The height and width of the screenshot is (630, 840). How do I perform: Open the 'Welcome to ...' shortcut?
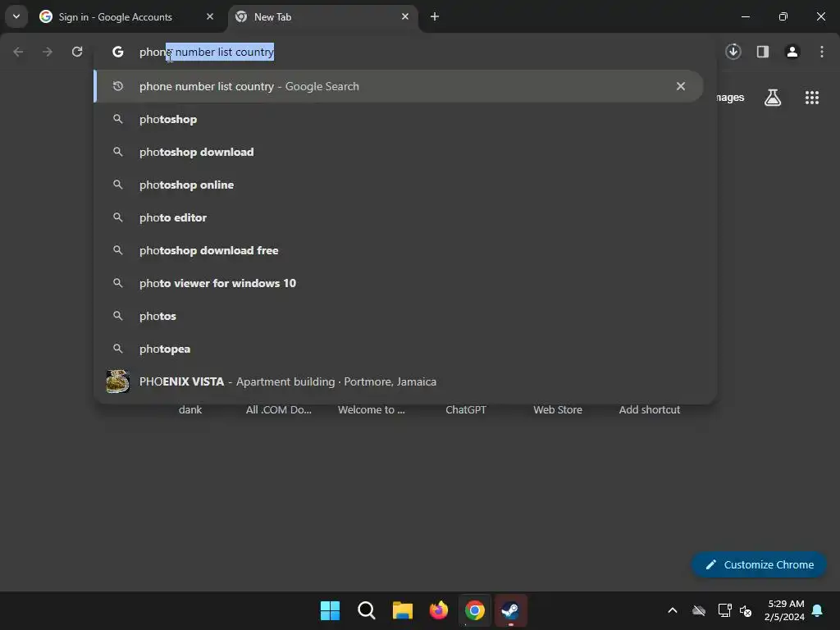coord(372,410)
